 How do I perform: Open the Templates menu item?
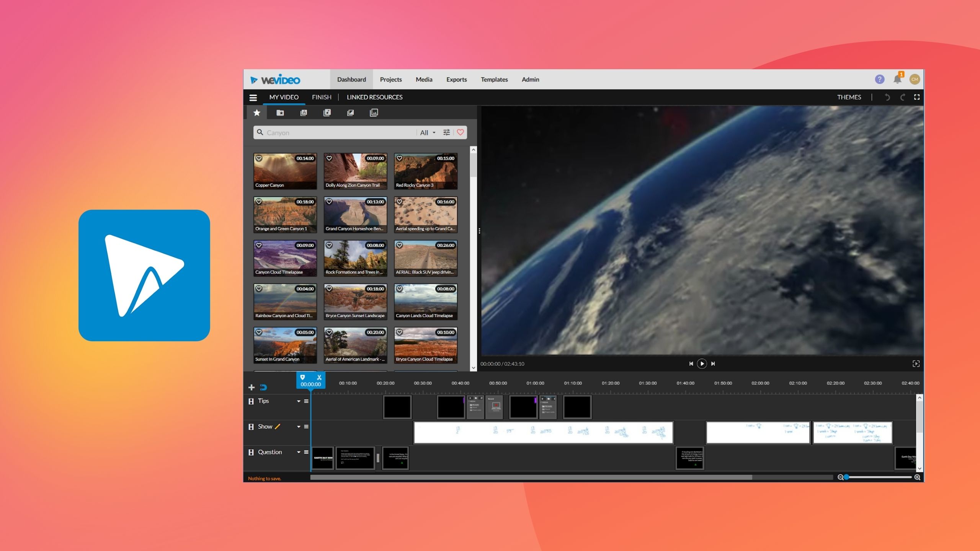coord(494,80)
